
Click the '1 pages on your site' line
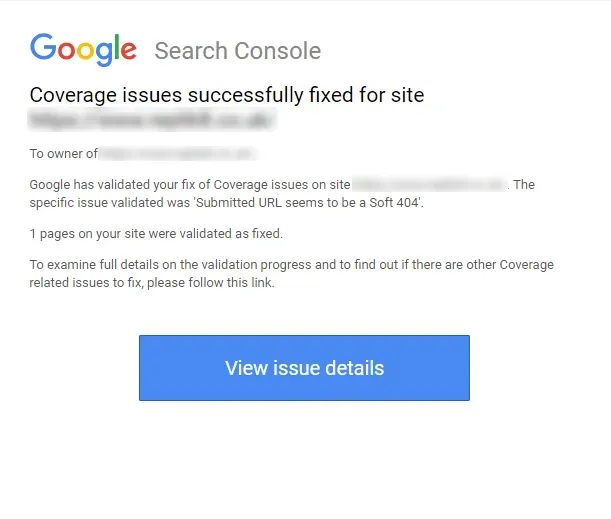[156, 234]
